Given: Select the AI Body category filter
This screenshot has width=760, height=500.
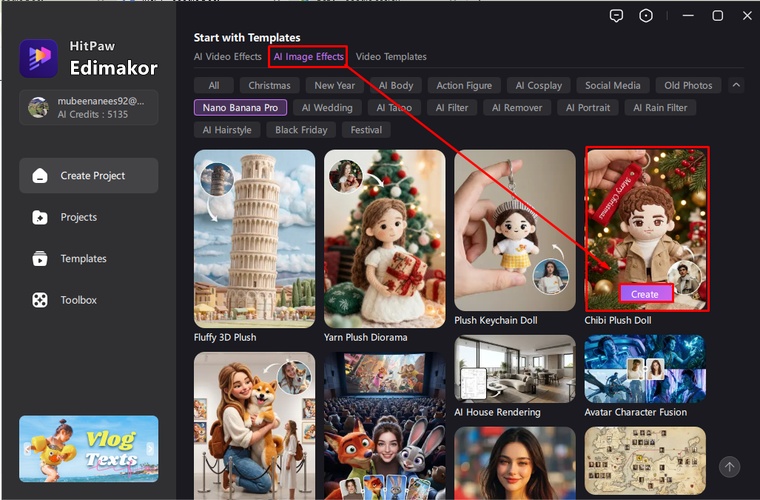Looking at the screenshot, I should [x=396, y=85].
